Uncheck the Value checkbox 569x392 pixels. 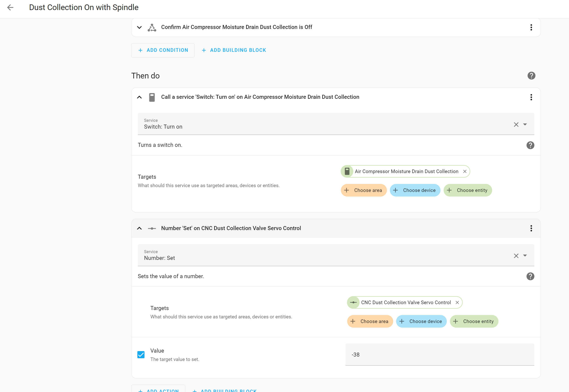[141, 355]
